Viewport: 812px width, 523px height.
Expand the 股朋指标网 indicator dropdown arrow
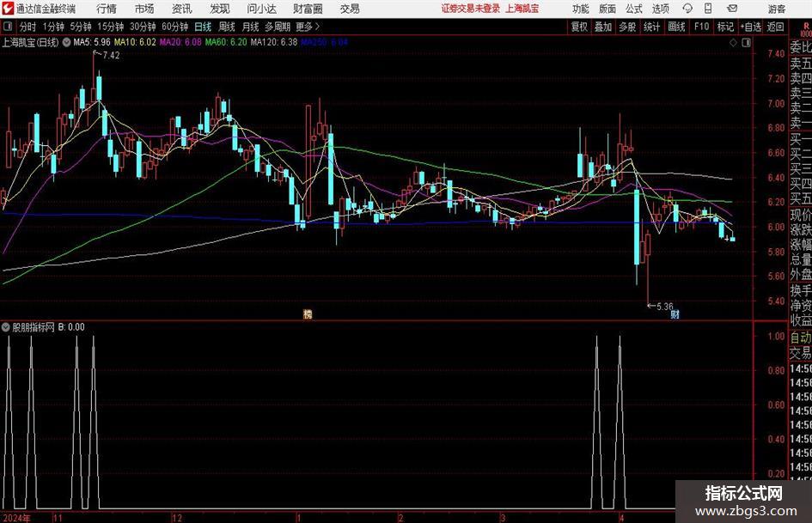[x=6, y=326]
